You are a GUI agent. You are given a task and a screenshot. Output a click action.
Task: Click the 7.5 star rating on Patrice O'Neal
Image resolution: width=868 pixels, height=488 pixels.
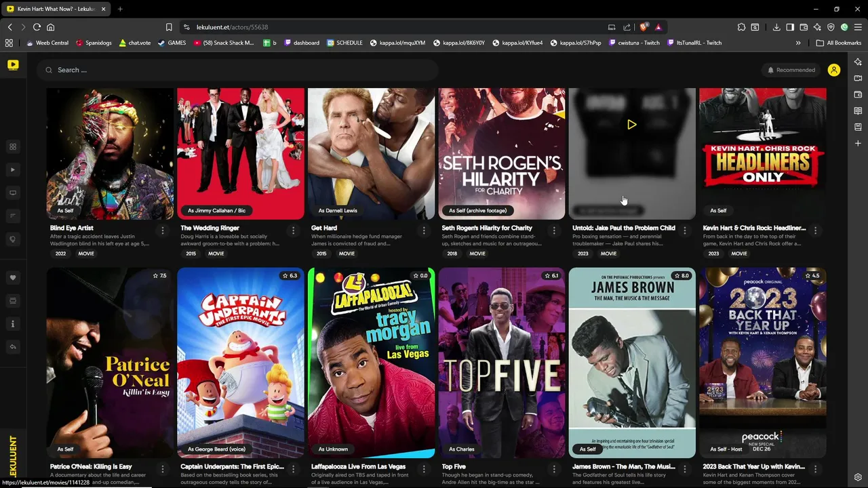pos(160,276)
